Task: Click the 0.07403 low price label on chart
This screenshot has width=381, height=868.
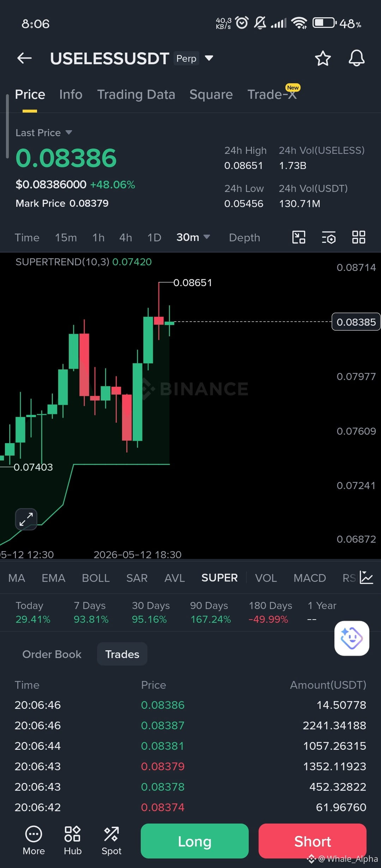Action: pyautogui.click(x=33, y=467)
